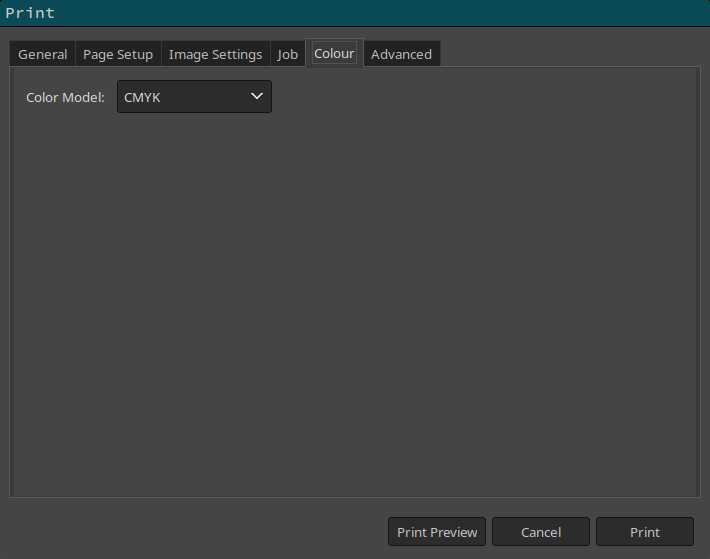The width and height of the screenshot is (710, 559).
Task: Click the chevron arrow beside CMYK
Action: (257, 97)
